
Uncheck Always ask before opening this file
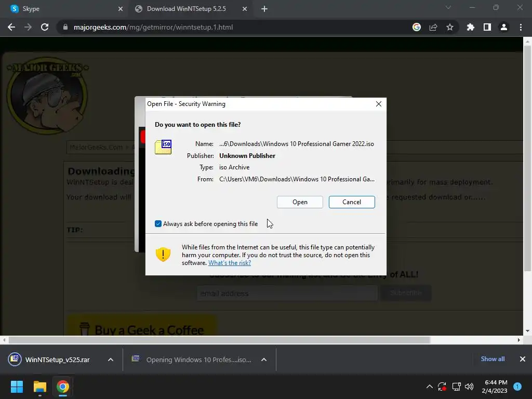[158, 223]
